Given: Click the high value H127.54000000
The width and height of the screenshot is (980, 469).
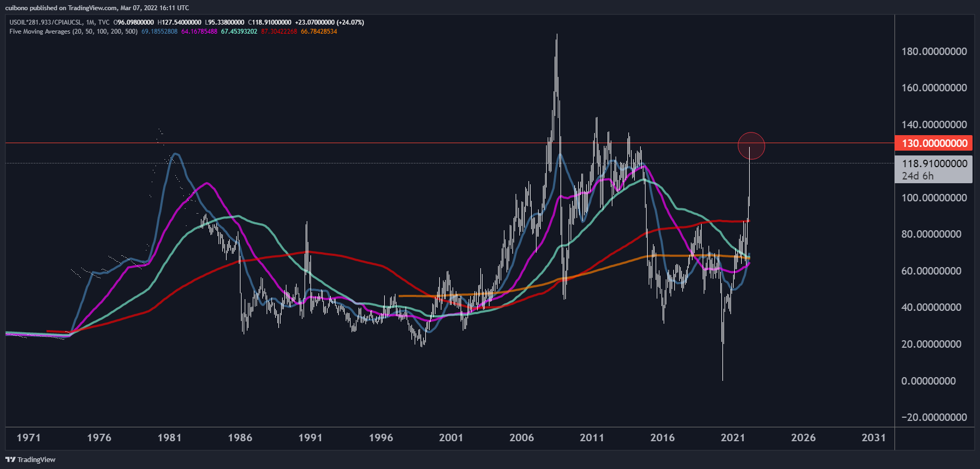Looking at the screenshot, I should point(180,22).
